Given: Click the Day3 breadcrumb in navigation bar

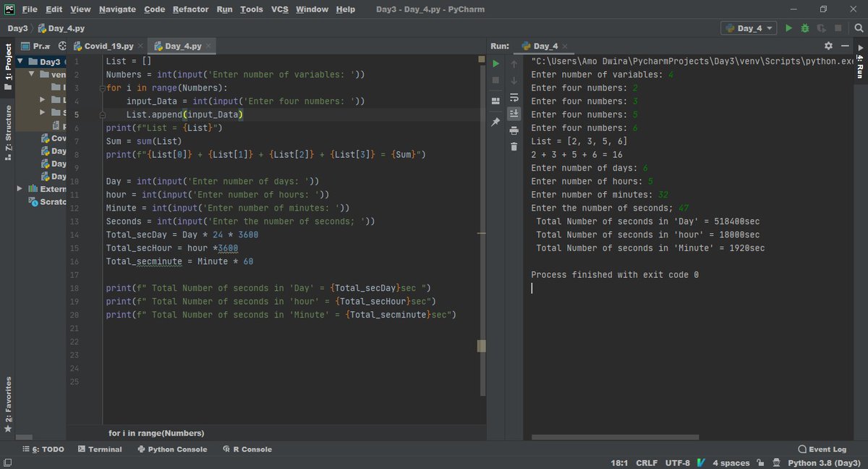Looking at the screenshot, I should click(x=17, y=28).
